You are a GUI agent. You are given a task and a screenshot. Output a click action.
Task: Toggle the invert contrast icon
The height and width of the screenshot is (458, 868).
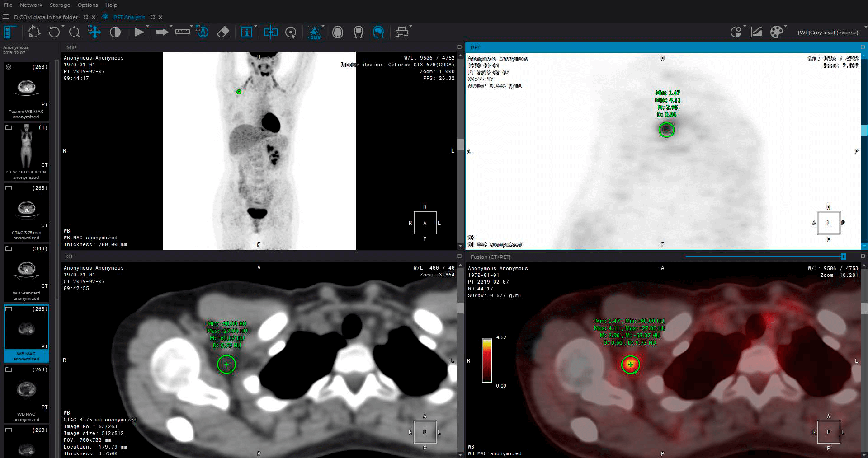point(115,32)
